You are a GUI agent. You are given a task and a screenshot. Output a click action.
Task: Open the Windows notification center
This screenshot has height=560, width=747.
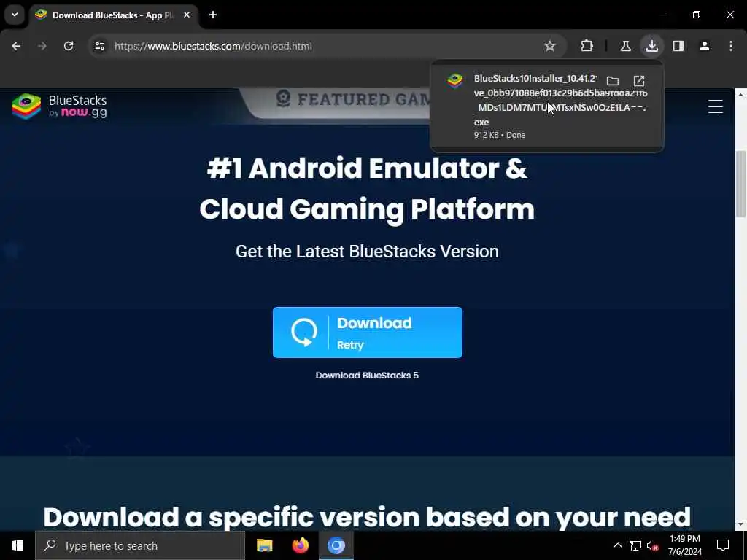click(723, 545)
